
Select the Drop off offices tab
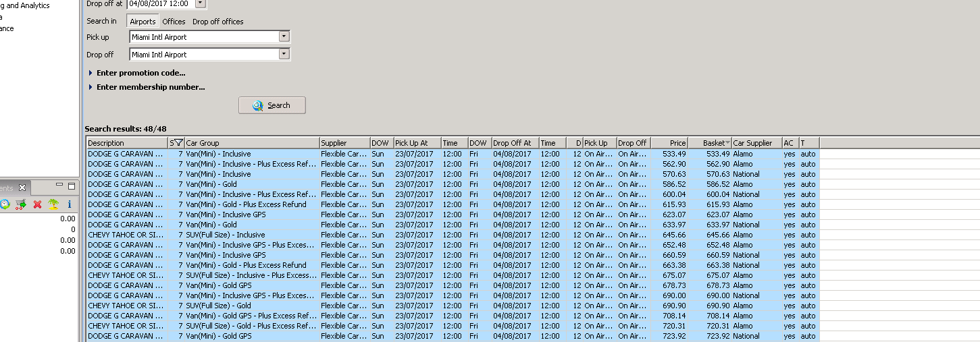pos(218,22)
